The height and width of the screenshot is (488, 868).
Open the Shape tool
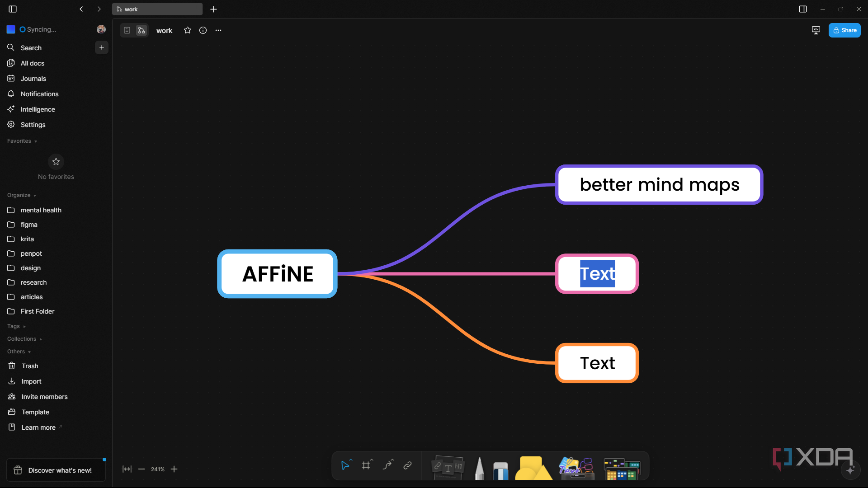(533, 468)
